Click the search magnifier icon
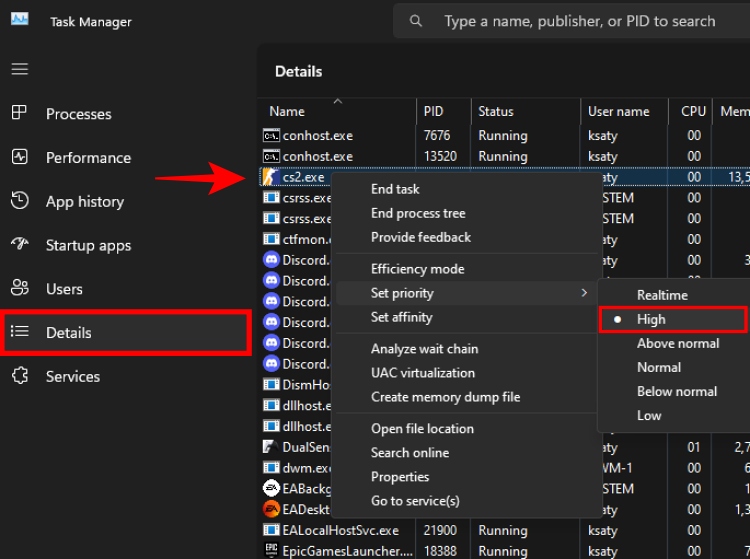 tap(417, 21)
